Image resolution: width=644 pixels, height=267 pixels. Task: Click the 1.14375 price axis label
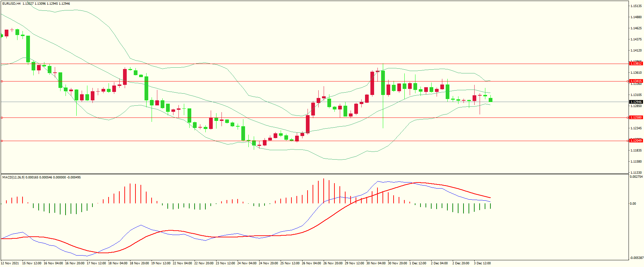click(636, 39)
